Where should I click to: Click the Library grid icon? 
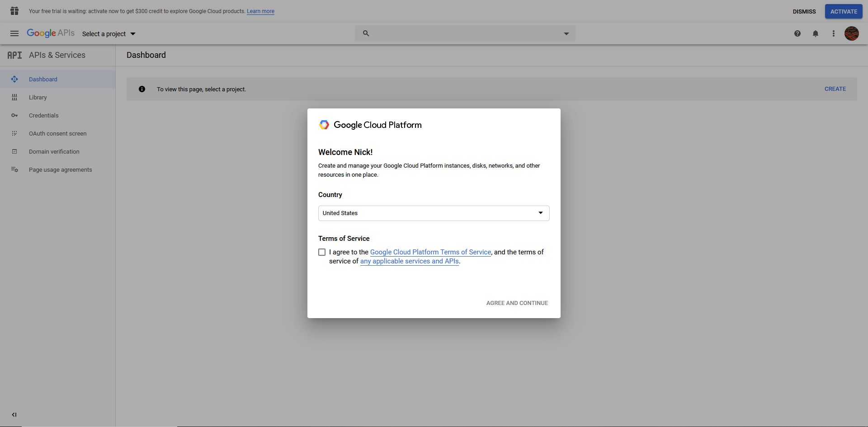[14, 97]
